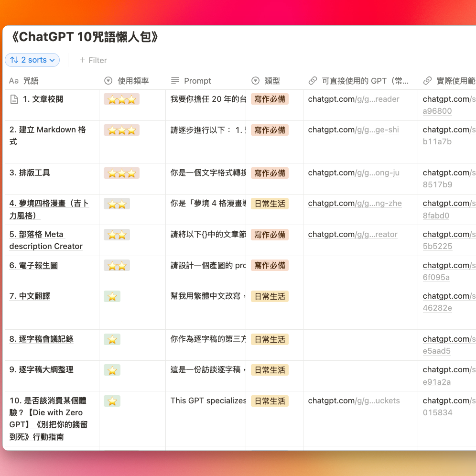Screen dimensions: 476x476
Task: Open the 8. 逐字稿會議記錄 page
Action: pos(41,339)
